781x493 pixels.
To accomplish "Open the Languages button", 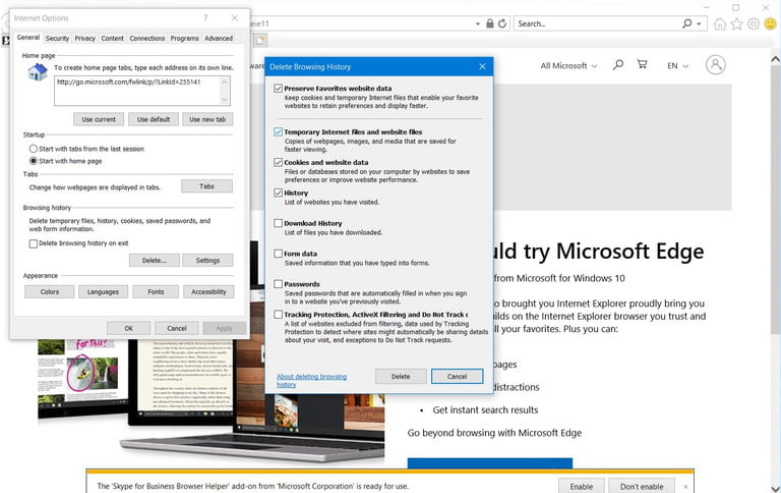I will [103, 292].
